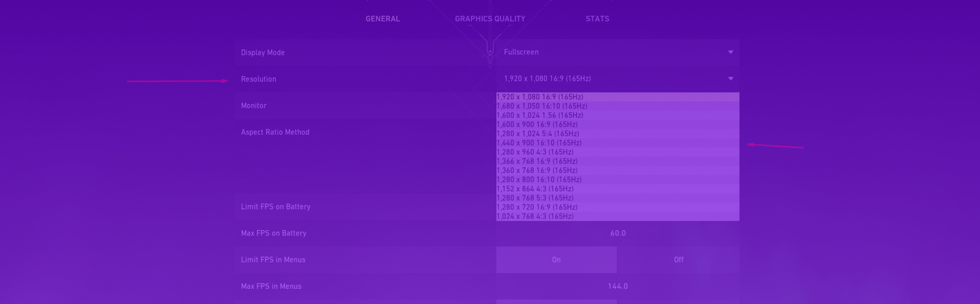This screenshot has height=304, width=980.
Task: Open the GRAPHICS QUALITY tab
Action: (490, 19)
